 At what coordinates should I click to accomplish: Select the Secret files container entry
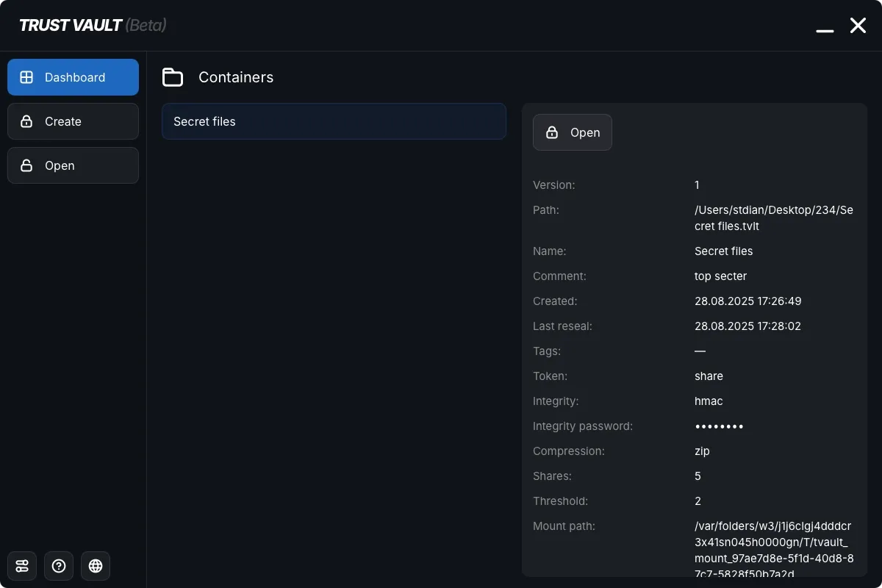tap(334, 121)
